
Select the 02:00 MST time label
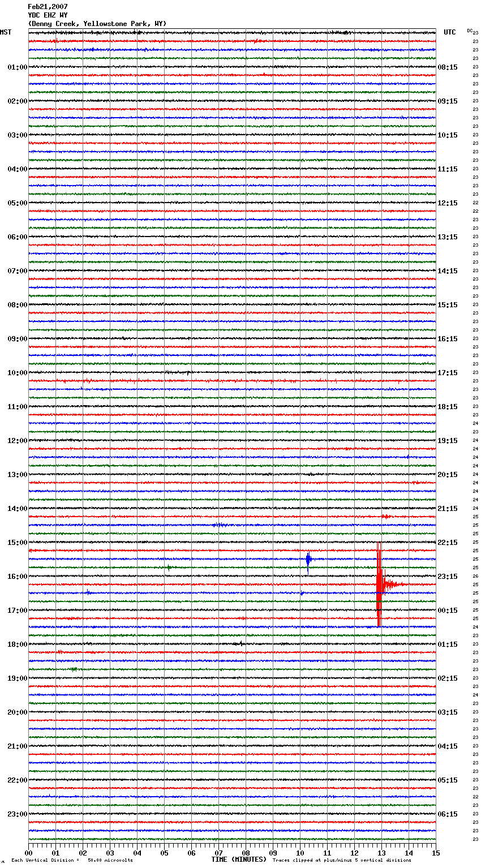pos(17,101)
